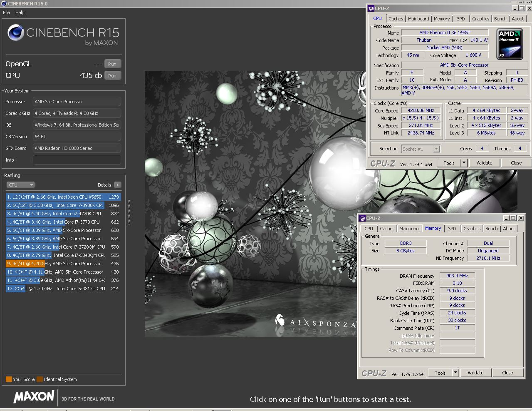This screenshot has width=532, height=411.
Task: Select ranking row 5 scoring 630
Action: pyautogui.click(x=63, y=230)
